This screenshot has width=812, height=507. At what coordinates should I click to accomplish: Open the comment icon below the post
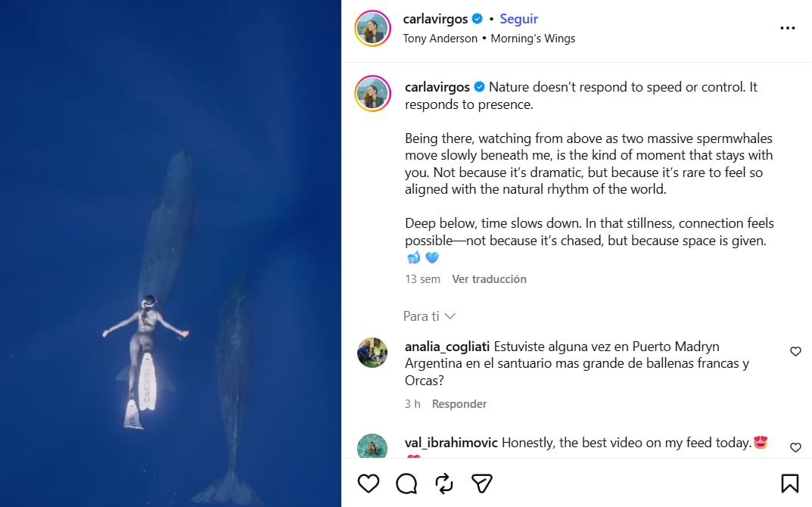[x=406, y=483]
